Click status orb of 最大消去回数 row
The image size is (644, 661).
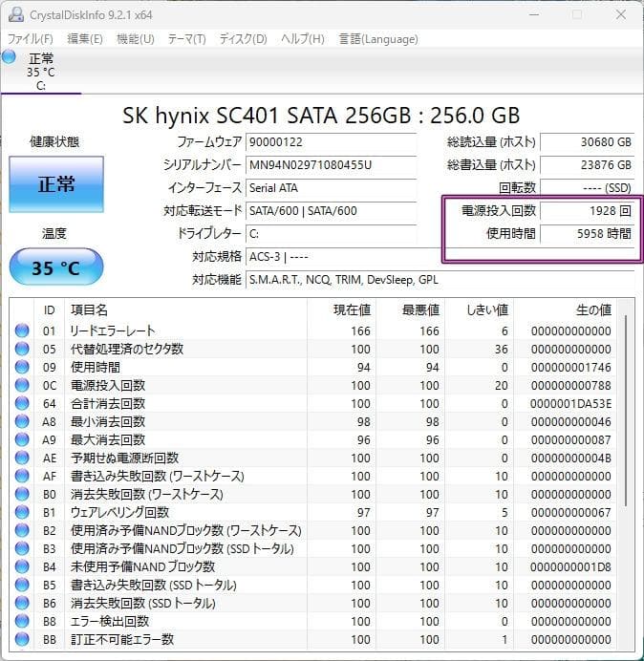pyautogui.click(x=22, y=439)
